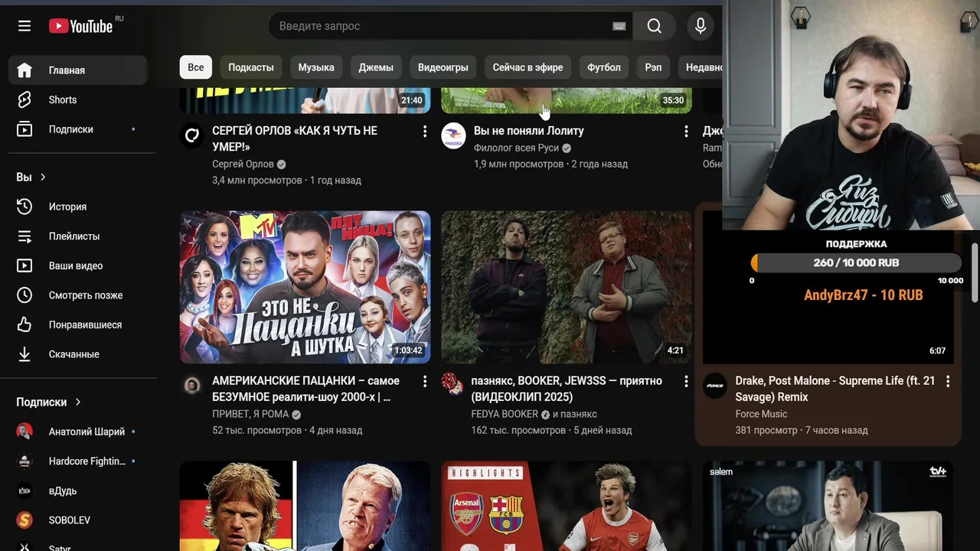Play the пазнякс BOOKER JEW3SS clip thumbnail

[x=567, y=288]
